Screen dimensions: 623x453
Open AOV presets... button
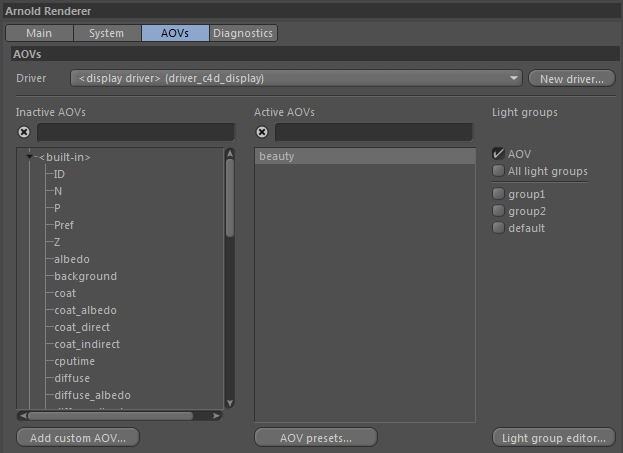pos(316,438)
